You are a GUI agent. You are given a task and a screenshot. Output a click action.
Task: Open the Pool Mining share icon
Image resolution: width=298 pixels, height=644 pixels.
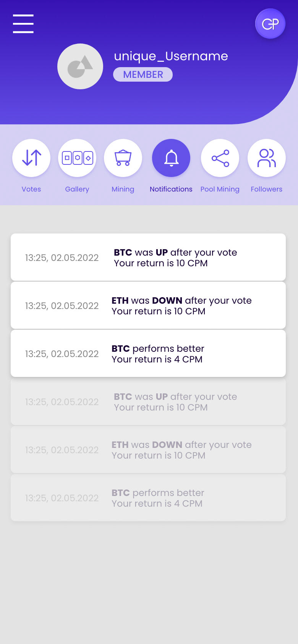[220, 158]
